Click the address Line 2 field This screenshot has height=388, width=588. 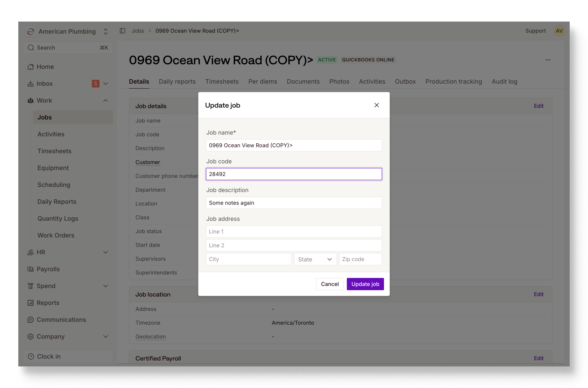pos(294,245)
